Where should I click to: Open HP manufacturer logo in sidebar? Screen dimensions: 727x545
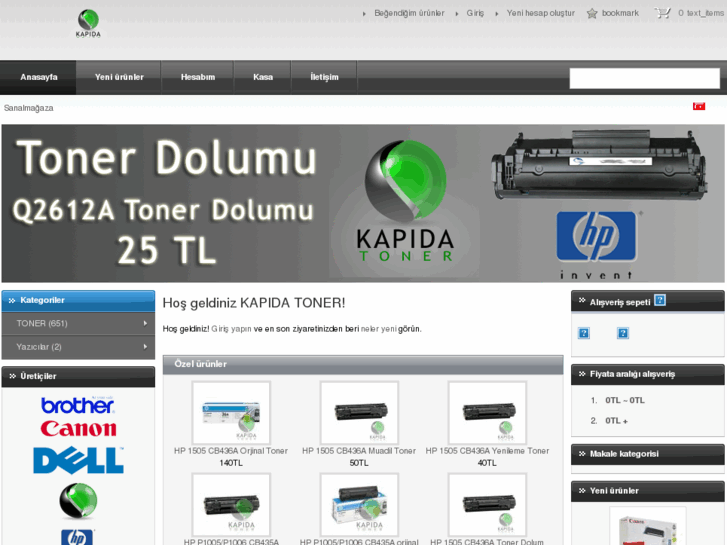[77, 537]
